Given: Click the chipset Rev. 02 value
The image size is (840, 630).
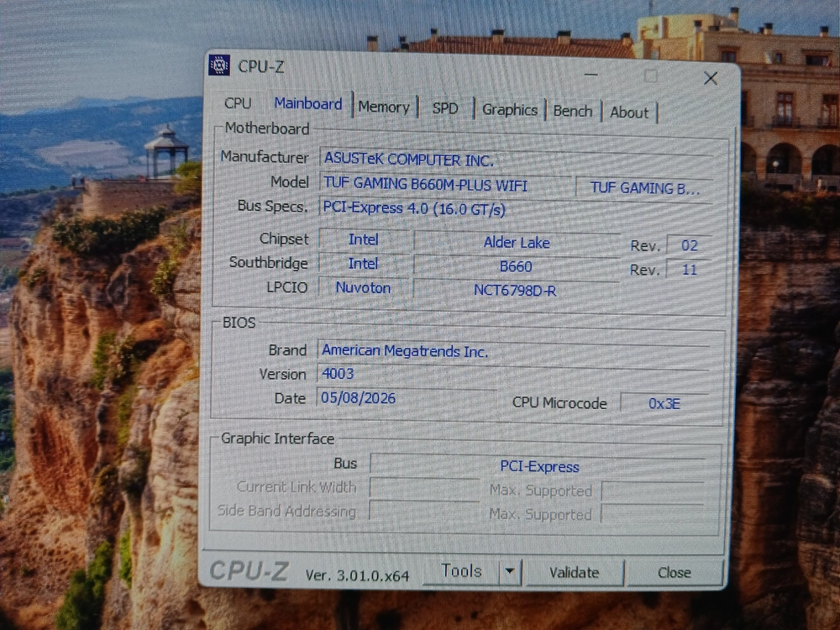Looking at the screenshot, I should pyautogui.click(x=689, y=246).
